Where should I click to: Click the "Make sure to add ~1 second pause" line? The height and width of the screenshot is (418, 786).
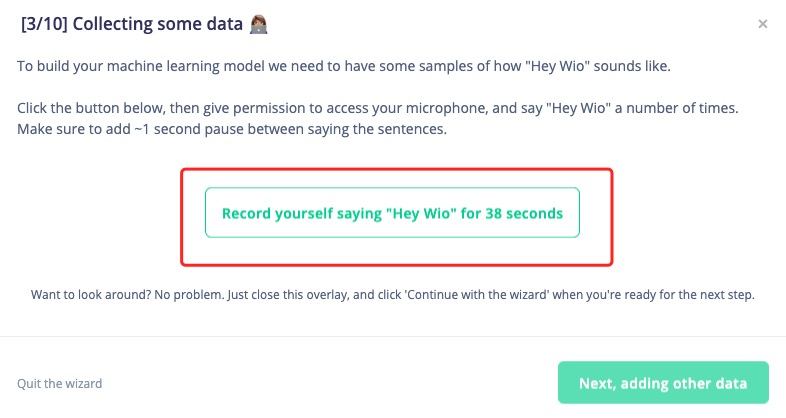coord(232,129)
